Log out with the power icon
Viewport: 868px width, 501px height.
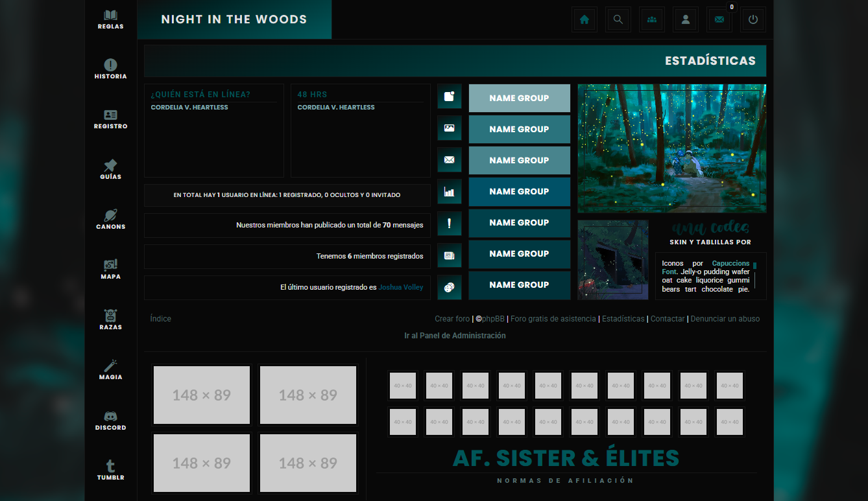coord(753,19)
